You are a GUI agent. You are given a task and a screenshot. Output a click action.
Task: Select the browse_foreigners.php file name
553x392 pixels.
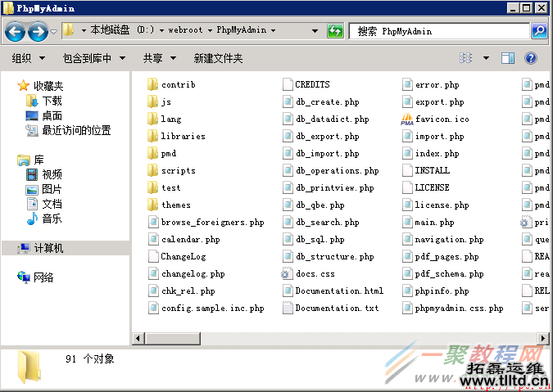click(213, 223)
